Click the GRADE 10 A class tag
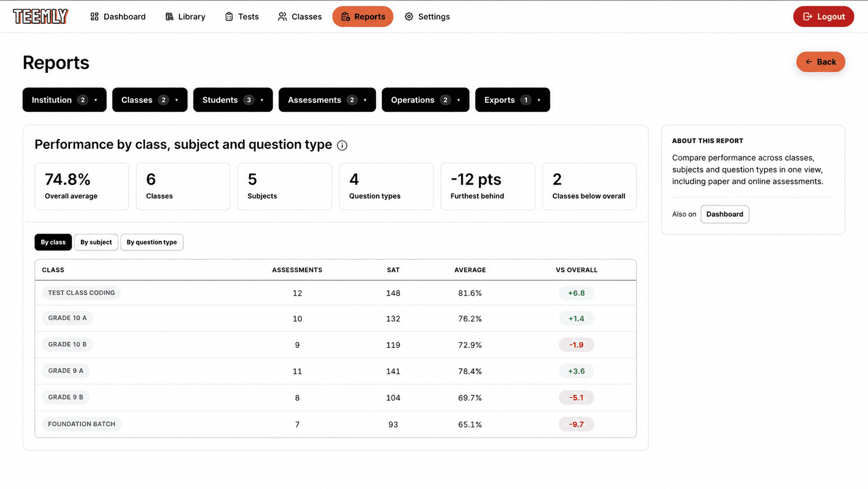 [67, 318]
